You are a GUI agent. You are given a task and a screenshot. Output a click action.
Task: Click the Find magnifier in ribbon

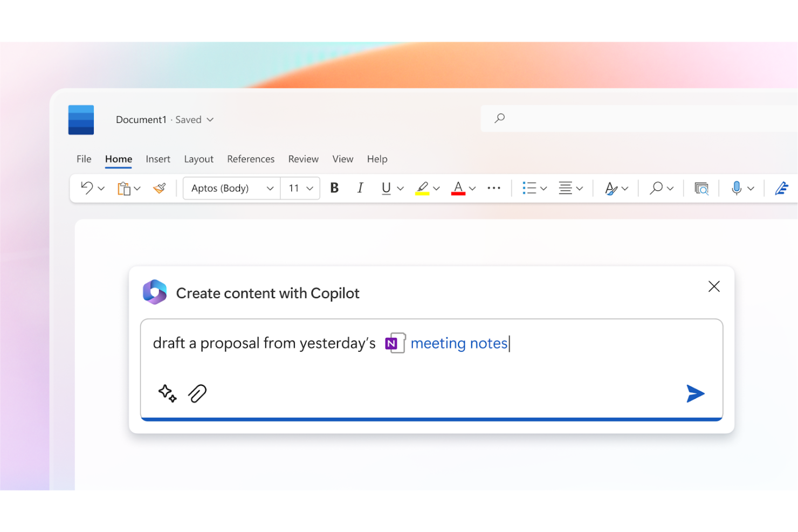[656, 188]
